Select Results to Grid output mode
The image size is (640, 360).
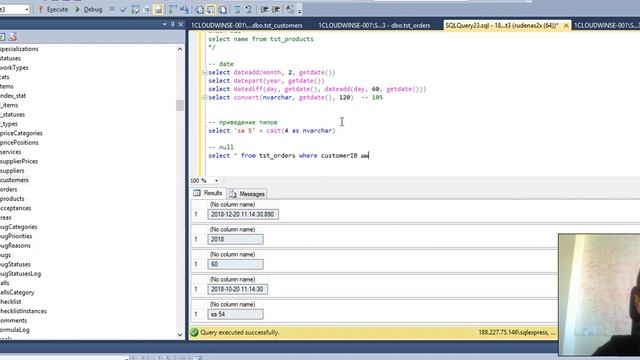coord(211,9)
